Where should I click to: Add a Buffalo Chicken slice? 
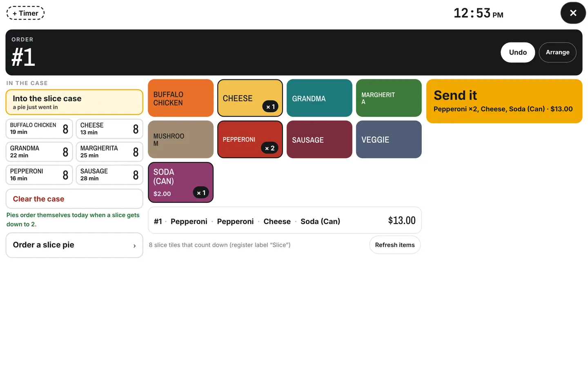click(x=180, y=98)
